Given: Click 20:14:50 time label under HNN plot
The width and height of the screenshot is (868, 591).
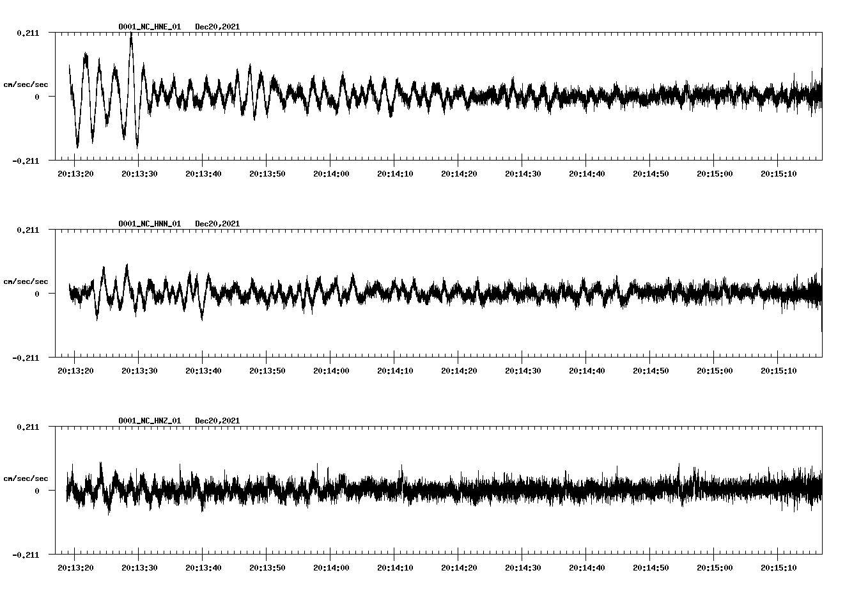Looking at the screenshot, I should tap(651, 371).
